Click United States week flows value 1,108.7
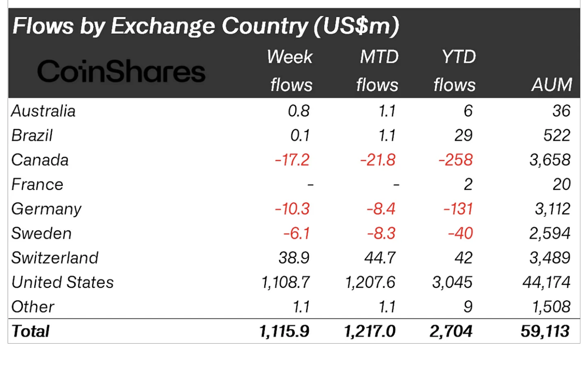Image resolution: width=588 pixels, height=374 pixels. point(286,282)
